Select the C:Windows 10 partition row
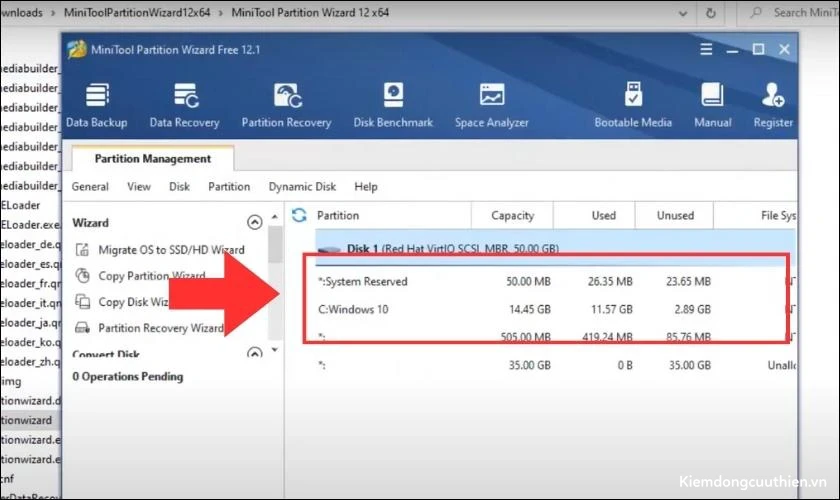840x500 pixels. [556, 309]
